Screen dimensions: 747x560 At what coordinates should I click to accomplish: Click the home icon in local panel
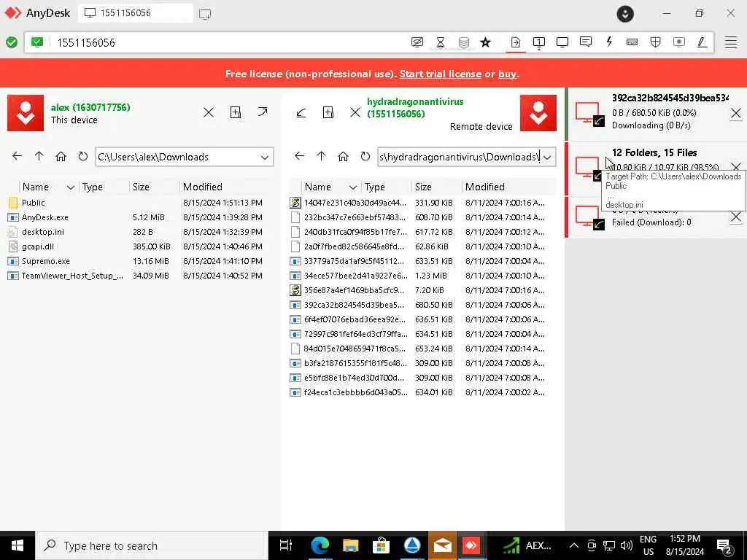61,156
